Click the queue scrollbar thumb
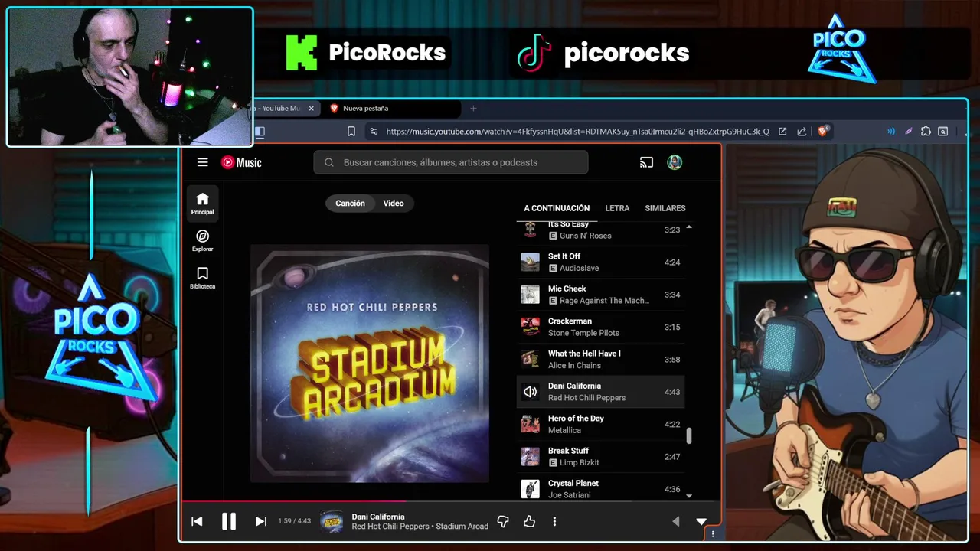This screenshot has width=980, height=551. coord(688,435)
